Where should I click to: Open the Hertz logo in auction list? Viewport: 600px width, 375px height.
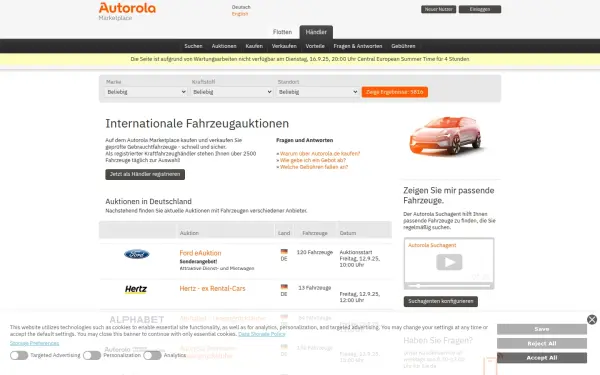tap(136, 289)
